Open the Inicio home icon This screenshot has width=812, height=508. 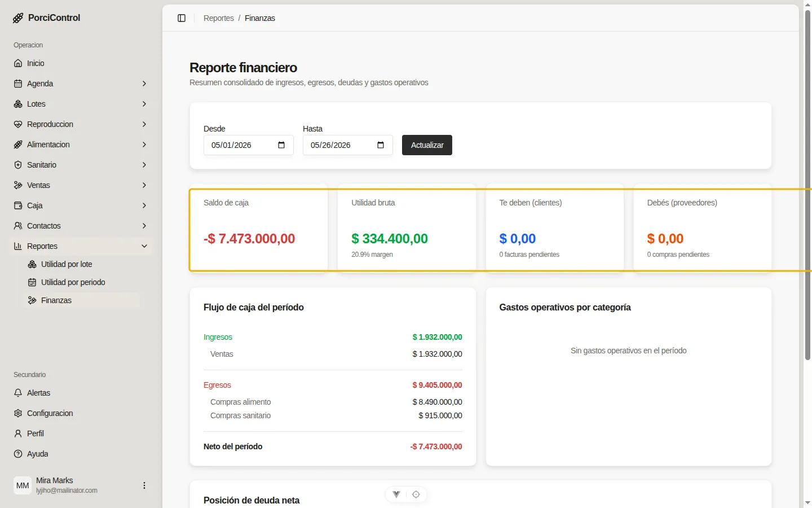pos(18,63)
